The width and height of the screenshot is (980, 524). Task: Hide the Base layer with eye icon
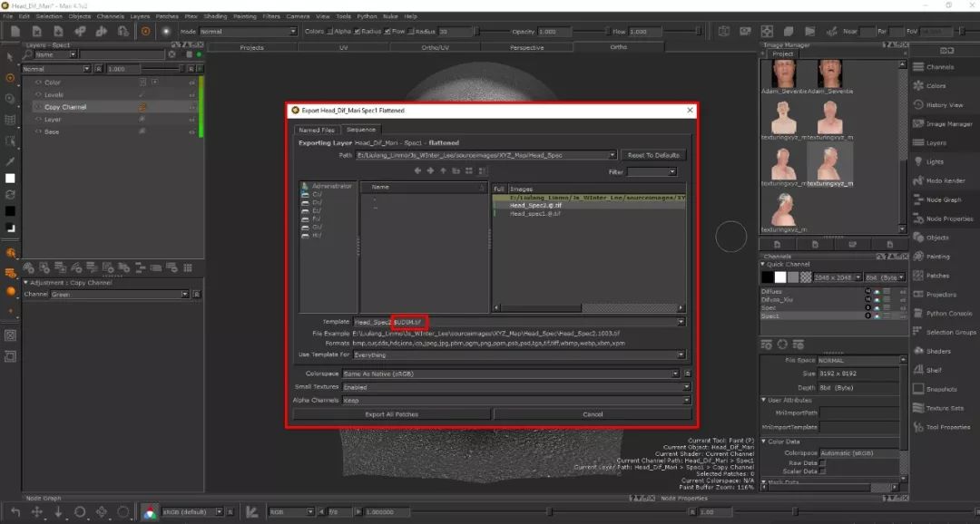(38, 131)
